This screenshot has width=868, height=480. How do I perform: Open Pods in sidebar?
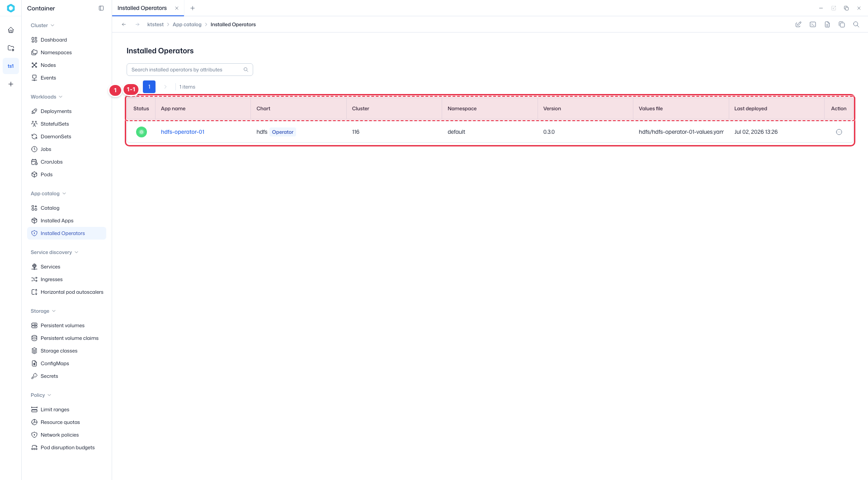pyautogui.click(x=66, y=174)
